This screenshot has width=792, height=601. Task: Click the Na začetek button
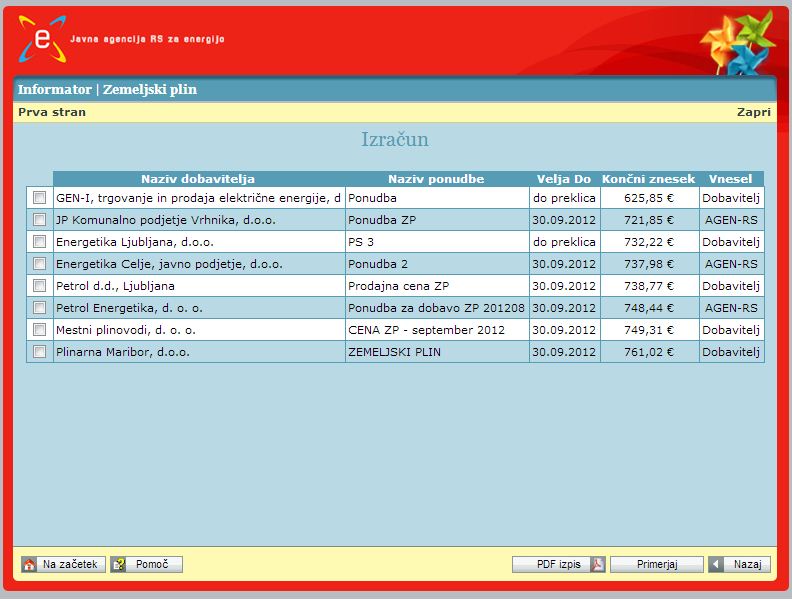tap(64, 564)
